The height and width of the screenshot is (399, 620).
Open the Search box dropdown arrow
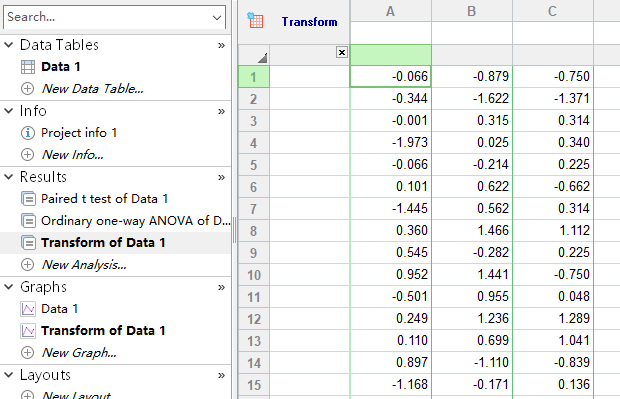point(217,17)
